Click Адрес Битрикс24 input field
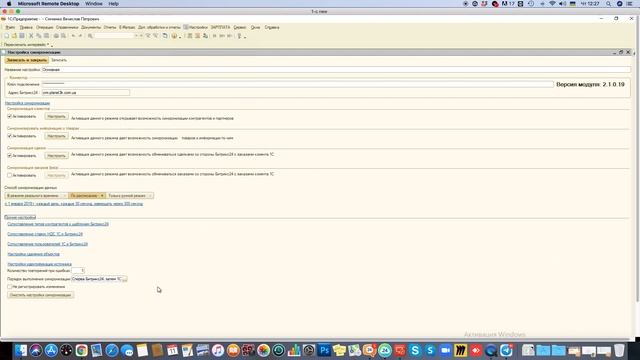The image size is (640, 360). click(86, 93)
